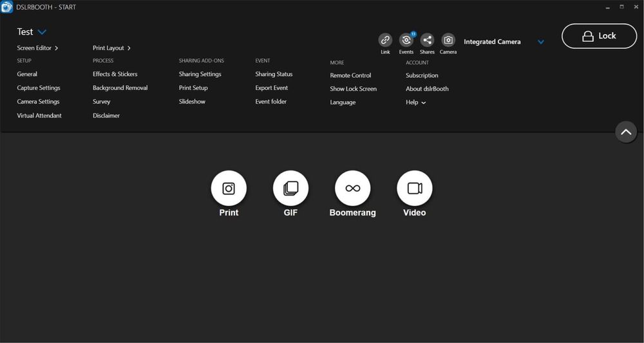Open the Test event dropdown

coord(42,32)
